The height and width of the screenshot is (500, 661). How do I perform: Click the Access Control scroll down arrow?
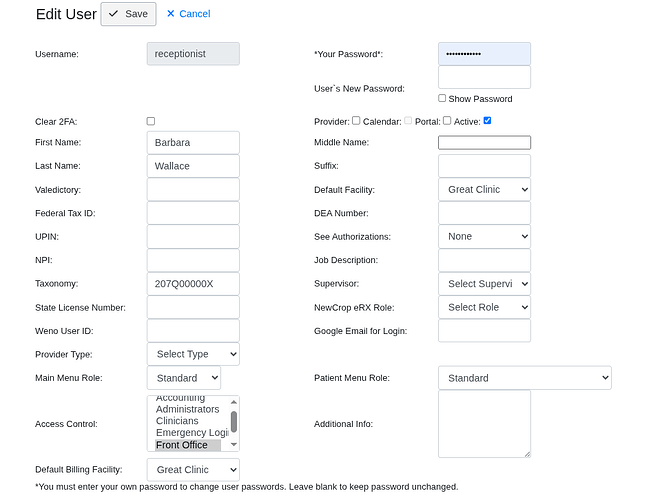point(234,444)
